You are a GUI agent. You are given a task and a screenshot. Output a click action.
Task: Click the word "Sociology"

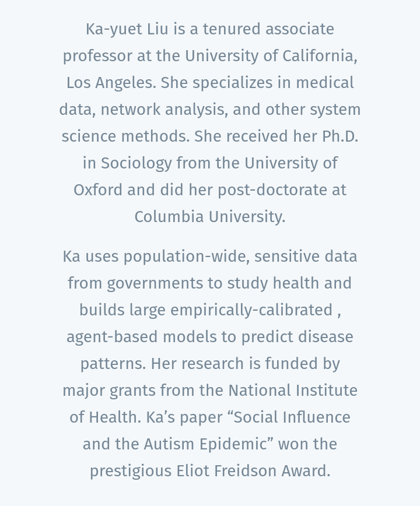point(136,163)
